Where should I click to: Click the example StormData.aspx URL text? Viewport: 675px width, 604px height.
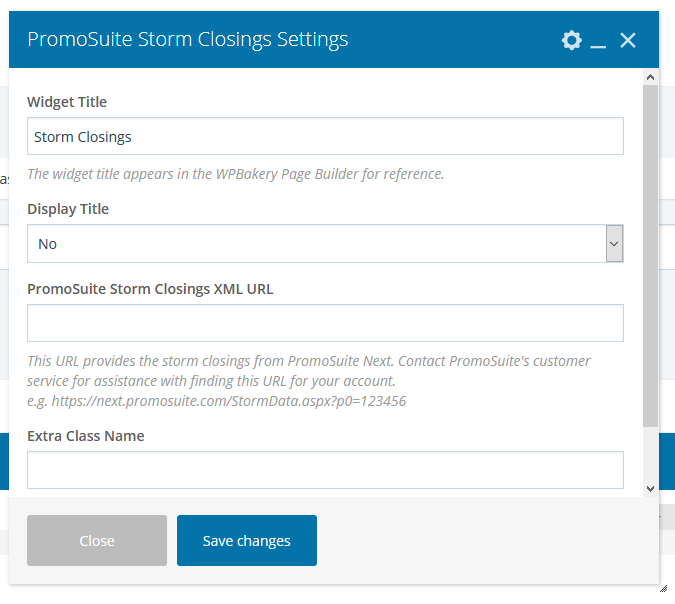click(229, 401)
